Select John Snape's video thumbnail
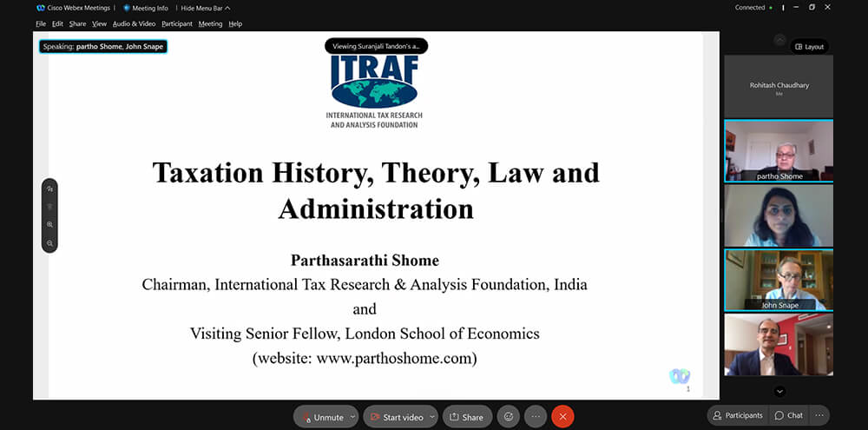868x430 pixels. point(779,280)
